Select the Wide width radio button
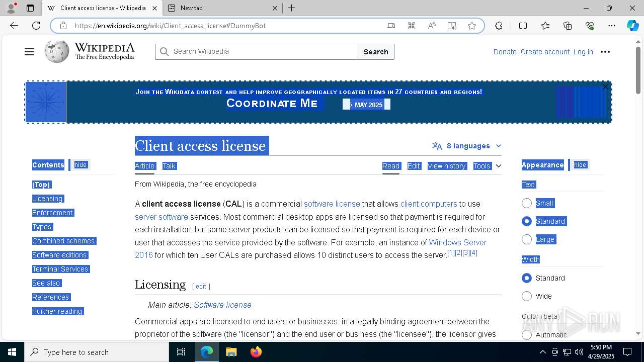Image resolution: width=644 pixels, height=362 pixels. click(x=527, y=296)
